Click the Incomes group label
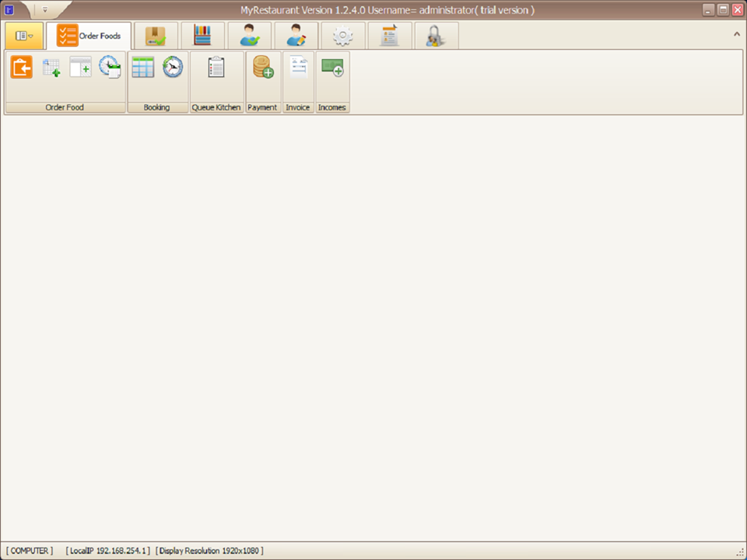 332,107
